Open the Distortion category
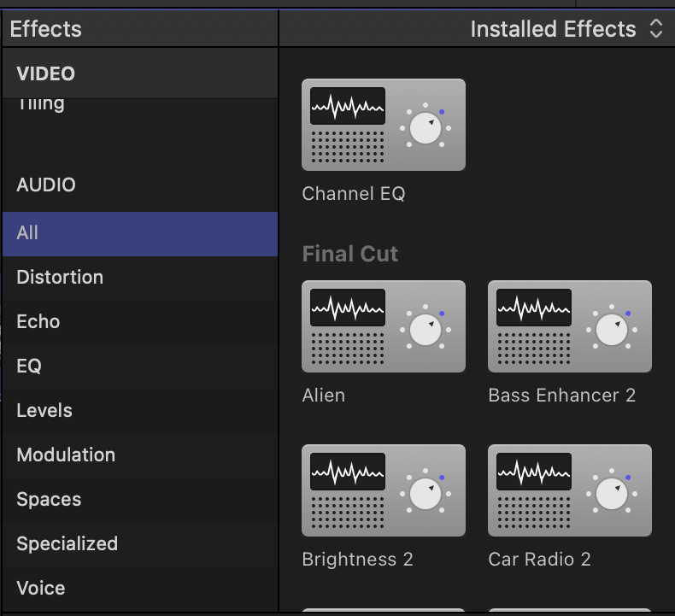675x616 pixels. [140, 278]
